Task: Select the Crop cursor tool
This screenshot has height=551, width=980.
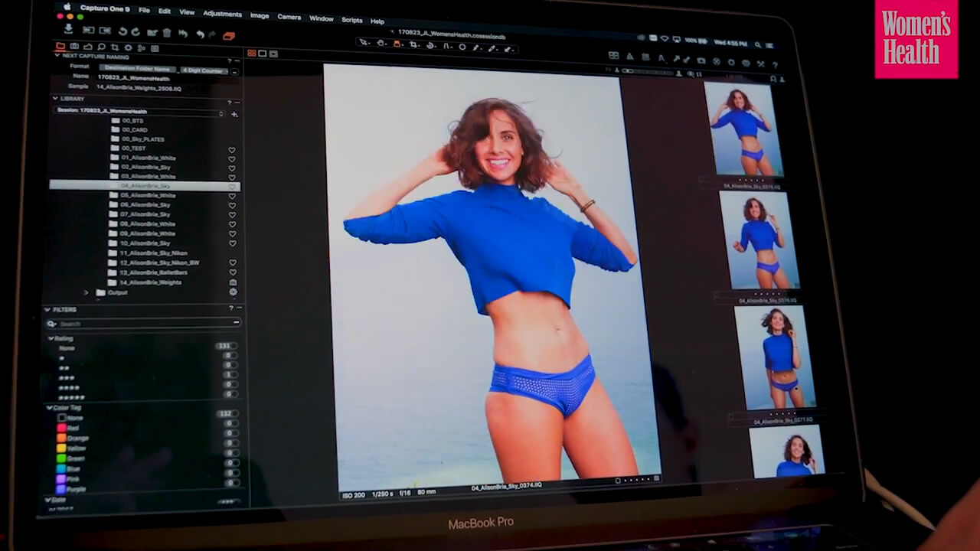Action: coord(413,45)
